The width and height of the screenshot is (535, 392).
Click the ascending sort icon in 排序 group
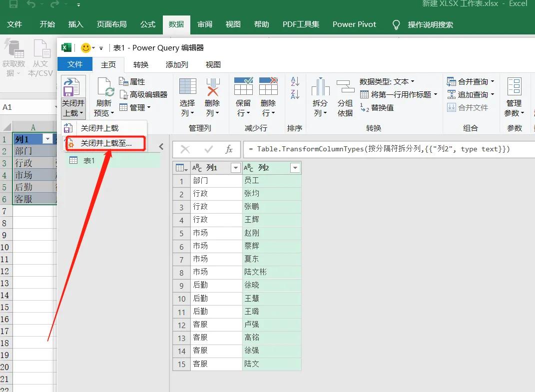tap(294, 81)
